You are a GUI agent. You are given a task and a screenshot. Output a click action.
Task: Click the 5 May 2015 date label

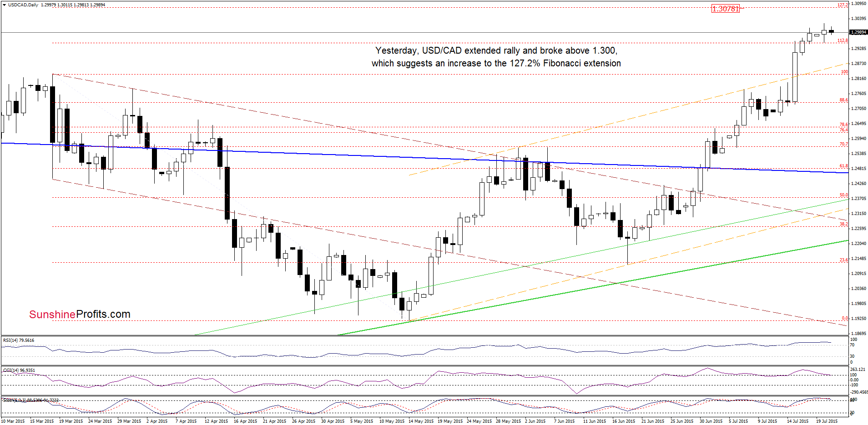point(361,421)
